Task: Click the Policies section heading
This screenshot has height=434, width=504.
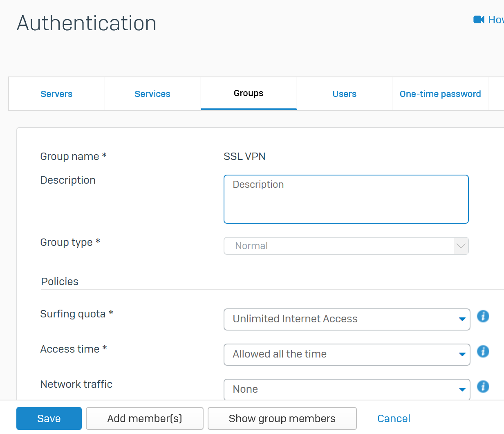Action: (x=60, y=281)
